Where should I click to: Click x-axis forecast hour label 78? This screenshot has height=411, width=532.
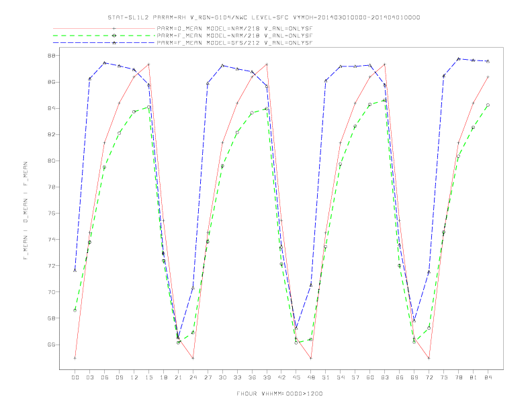point(459,377)
